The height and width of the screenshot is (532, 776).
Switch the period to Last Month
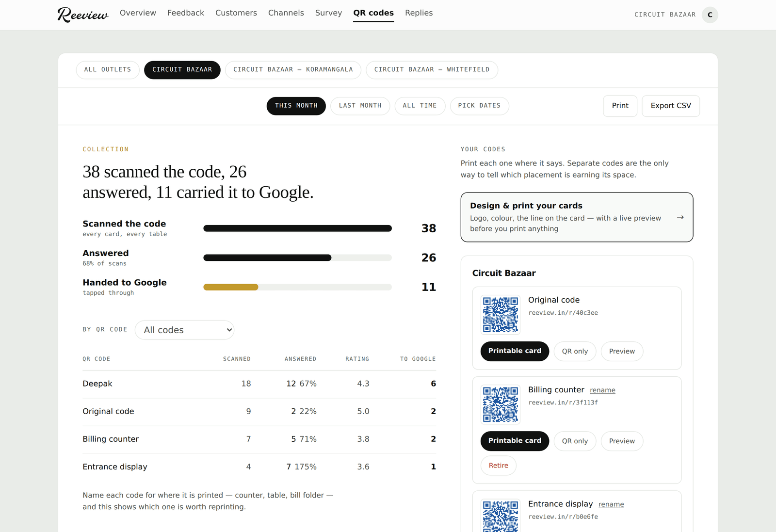click(360, 106)
